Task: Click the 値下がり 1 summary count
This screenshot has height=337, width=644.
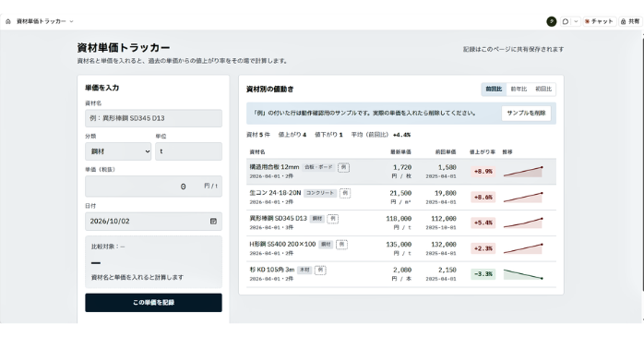Action: tap(328, 135)
